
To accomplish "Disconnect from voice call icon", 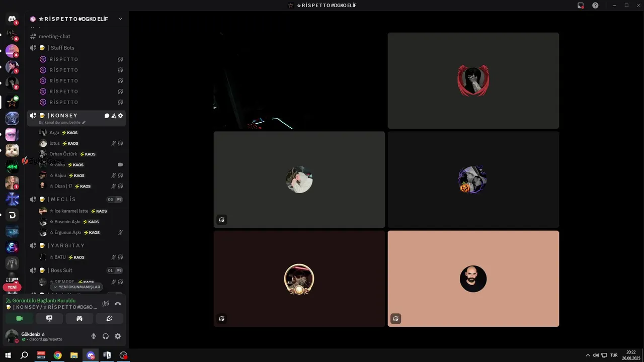I will [118, 304].
